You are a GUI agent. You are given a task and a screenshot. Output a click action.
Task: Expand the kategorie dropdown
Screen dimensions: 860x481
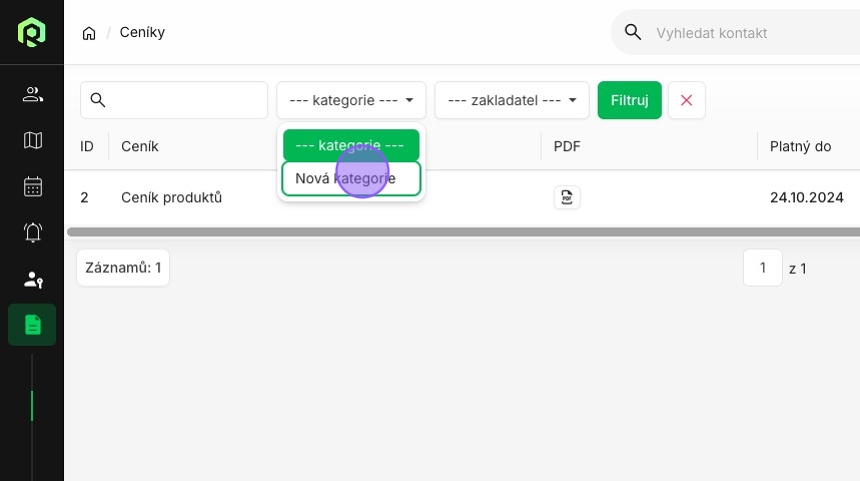[351, 100]
